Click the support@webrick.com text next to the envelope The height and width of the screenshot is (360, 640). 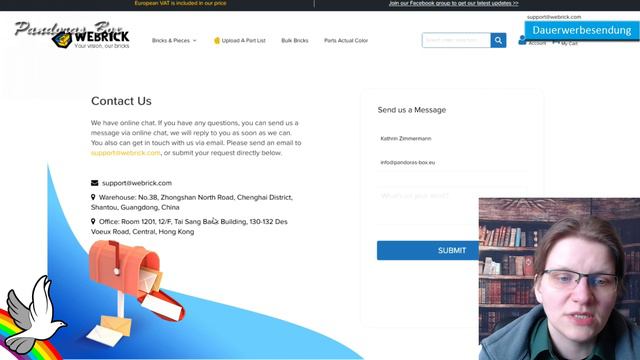[137, 183]
